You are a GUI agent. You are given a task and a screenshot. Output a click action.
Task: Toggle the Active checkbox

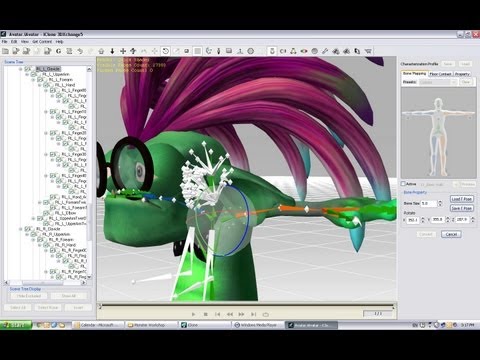403,184
